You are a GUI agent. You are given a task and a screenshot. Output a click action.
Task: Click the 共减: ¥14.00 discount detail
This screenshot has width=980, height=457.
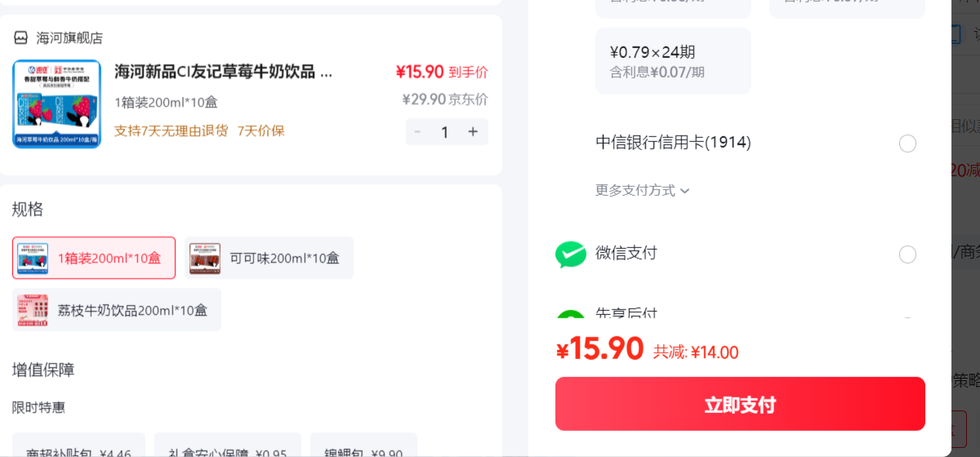pos(696,353)
